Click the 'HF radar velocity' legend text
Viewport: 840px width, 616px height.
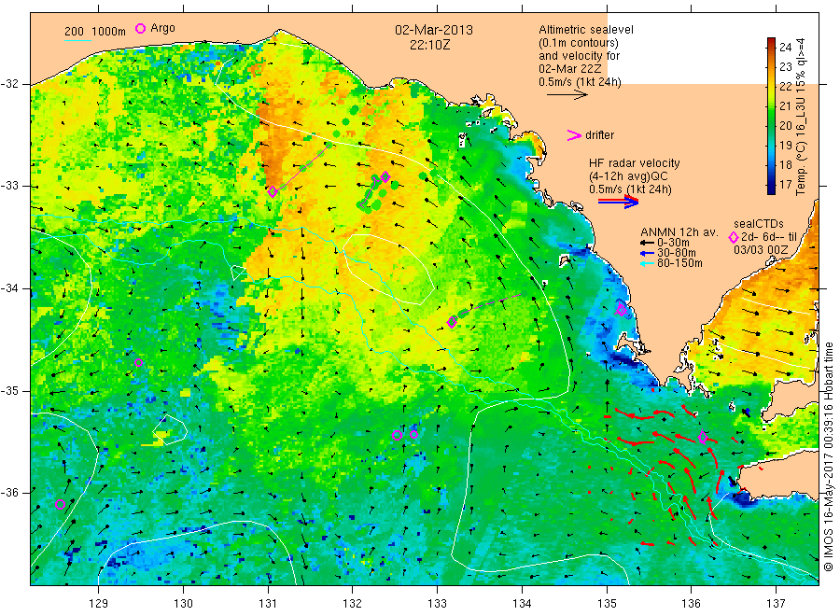[x=635, y=162]
